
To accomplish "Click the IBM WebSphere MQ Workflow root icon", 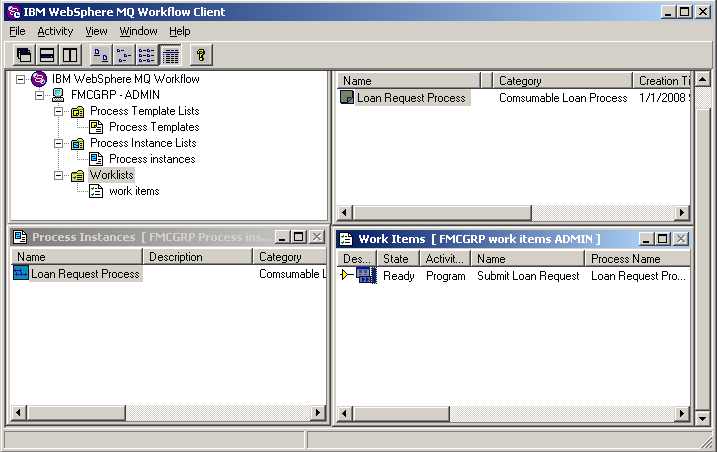I will pos(39,79).
